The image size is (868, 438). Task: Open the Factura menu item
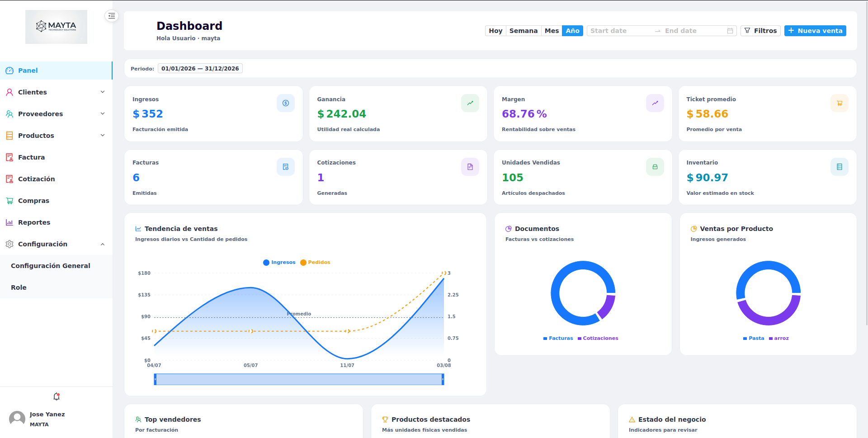pos(56,157)
